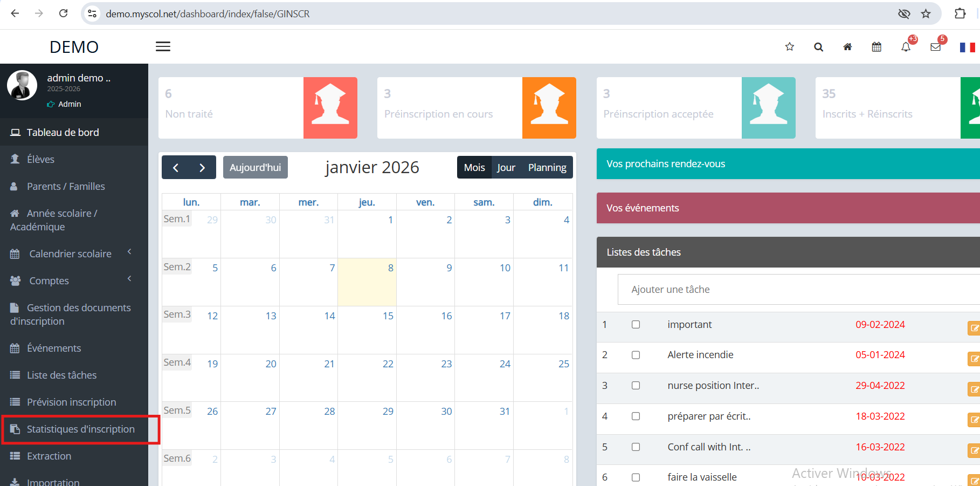The width and height of the screenshot is (980, 486).
Task: Click edit icon for 'important' task
Action: tap(974, 328)
